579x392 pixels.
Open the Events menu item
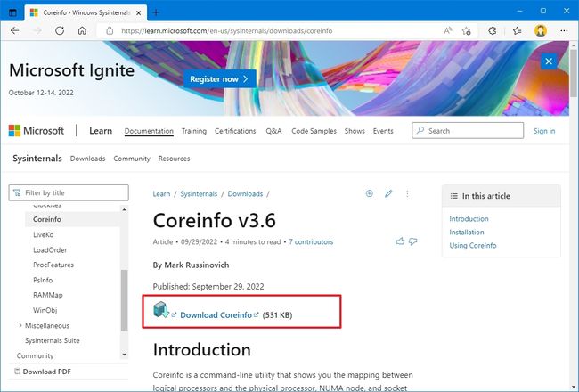click(383, 131)
